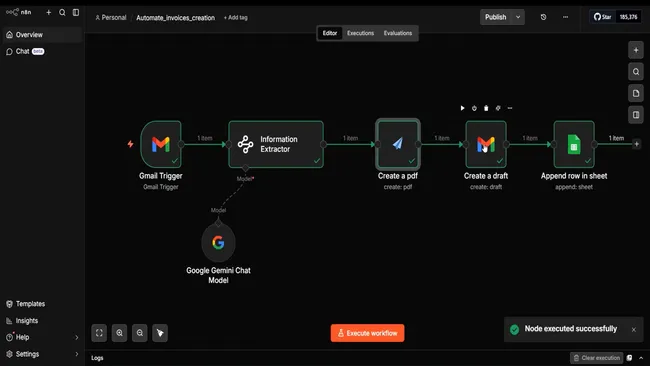
Task: Open Chat beta in the sidebar
Action: [x=42, y=51]
